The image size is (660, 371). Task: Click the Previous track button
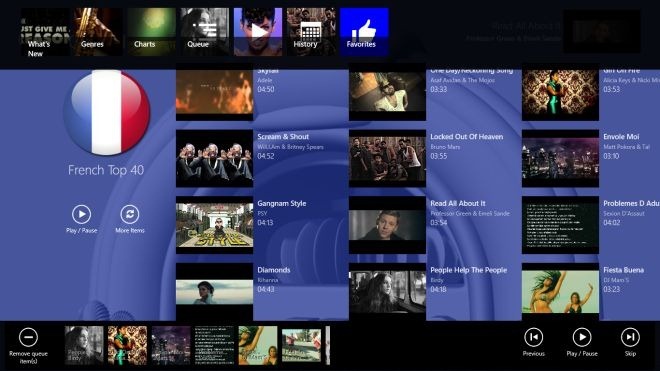click(533, 337)
